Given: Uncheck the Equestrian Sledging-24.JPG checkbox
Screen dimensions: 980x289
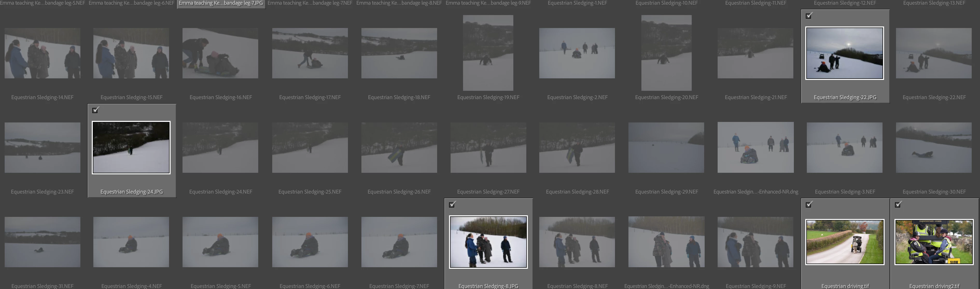Looking at the screenshot, I should 95,110.
